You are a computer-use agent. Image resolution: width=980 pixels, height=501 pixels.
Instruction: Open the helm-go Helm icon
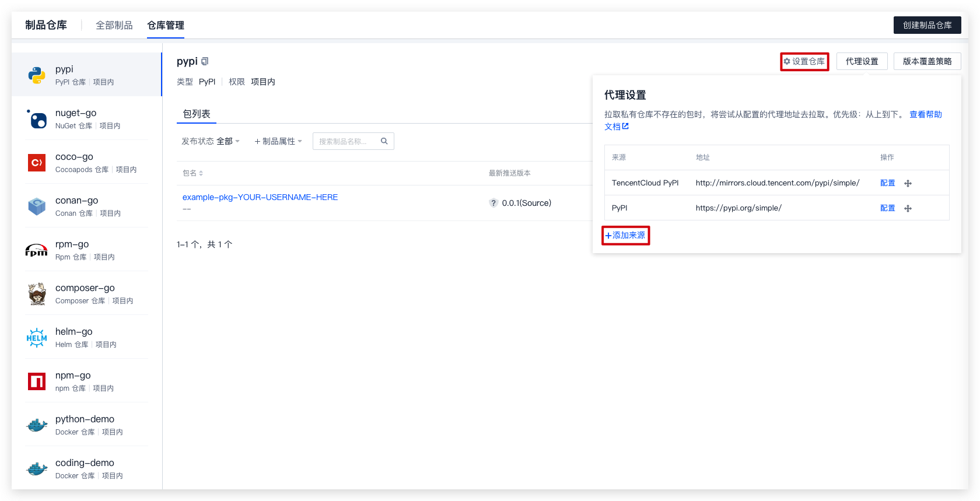[x=37, y=338]
